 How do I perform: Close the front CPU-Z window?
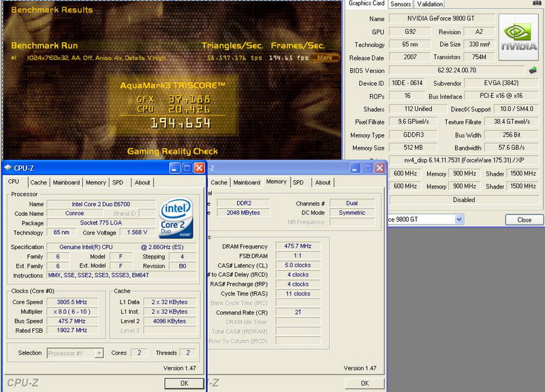pos(199,168)
